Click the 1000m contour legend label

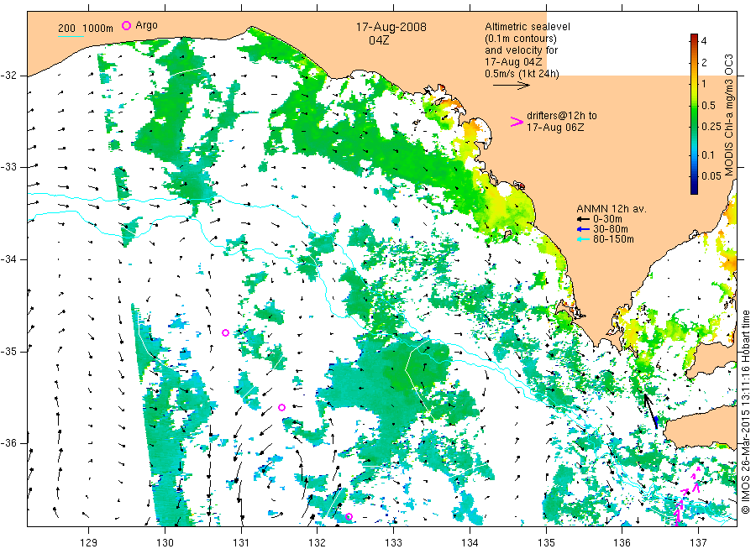pyautogui.click(x=98, y=29)
